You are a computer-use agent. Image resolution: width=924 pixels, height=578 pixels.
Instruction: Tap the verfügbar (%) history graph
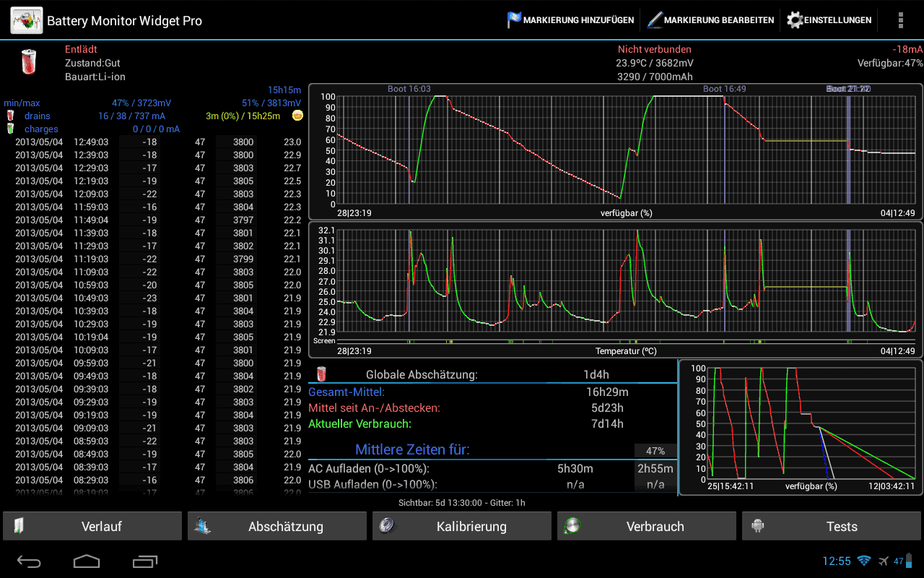click(616, 152)
